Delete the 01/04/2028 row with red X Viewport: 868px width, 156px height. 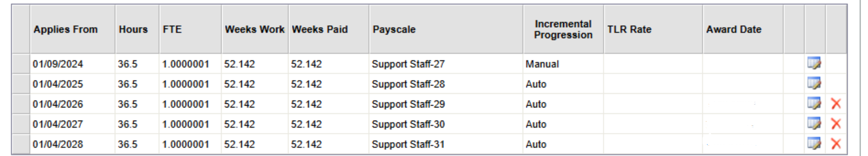[836, 144]
